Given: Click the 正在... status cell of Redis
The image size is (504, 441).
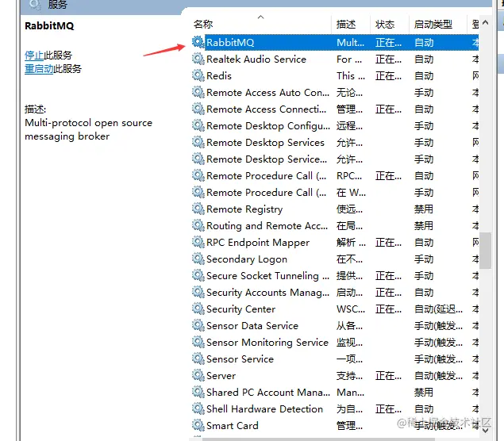Looking at the screenshot, I should [388, 76].
